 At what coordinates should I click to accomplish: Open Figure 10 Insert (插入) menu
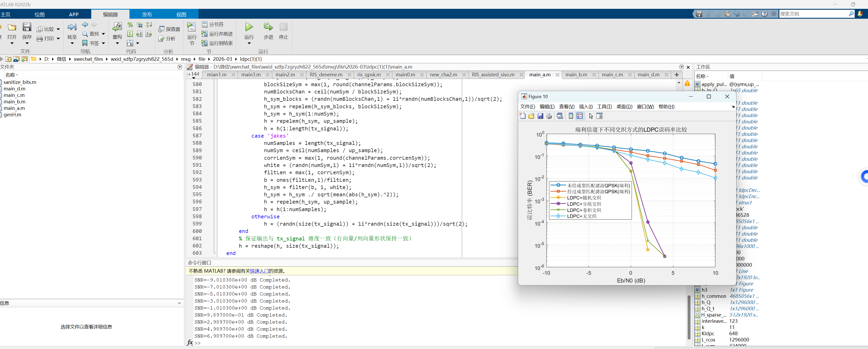pyautogui.click(x=586, y=107)
